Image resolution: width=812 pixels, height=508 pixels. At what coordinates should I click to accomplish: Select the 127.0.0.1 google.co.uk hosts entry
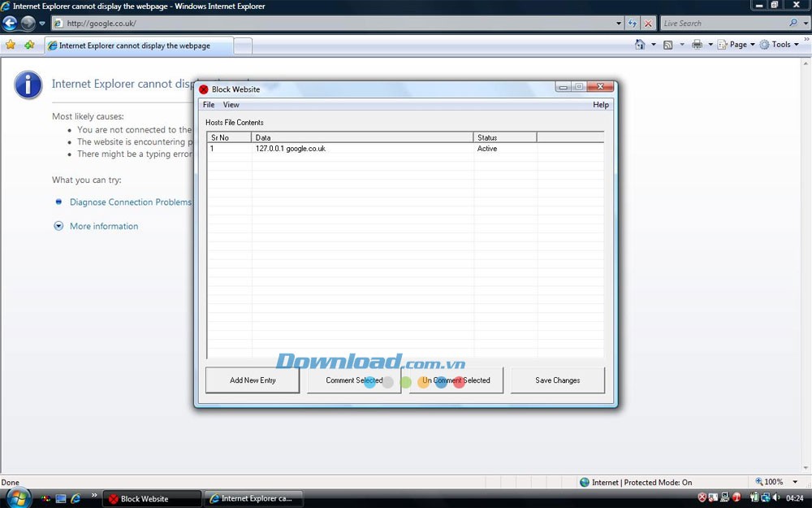click(291, 149)
